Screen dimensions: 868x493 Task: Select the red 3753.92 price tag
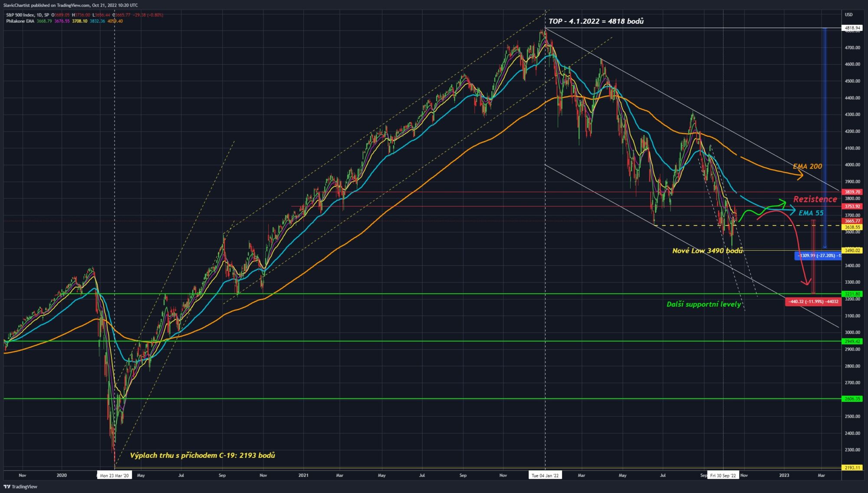(x=852, y=206)
